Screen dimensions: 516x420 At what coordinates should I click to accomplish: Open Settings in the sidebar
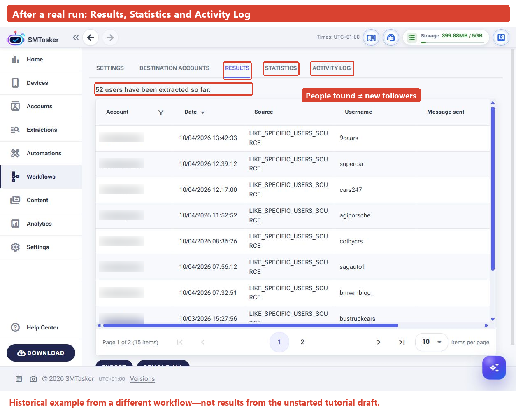coord(41,247)
